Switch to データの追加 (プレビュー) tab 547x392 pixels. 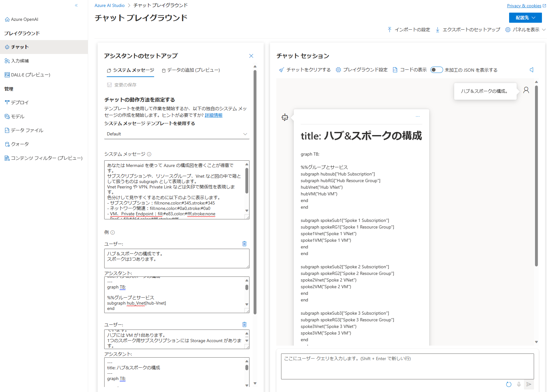pyautogui.click(x=191, y=70)
